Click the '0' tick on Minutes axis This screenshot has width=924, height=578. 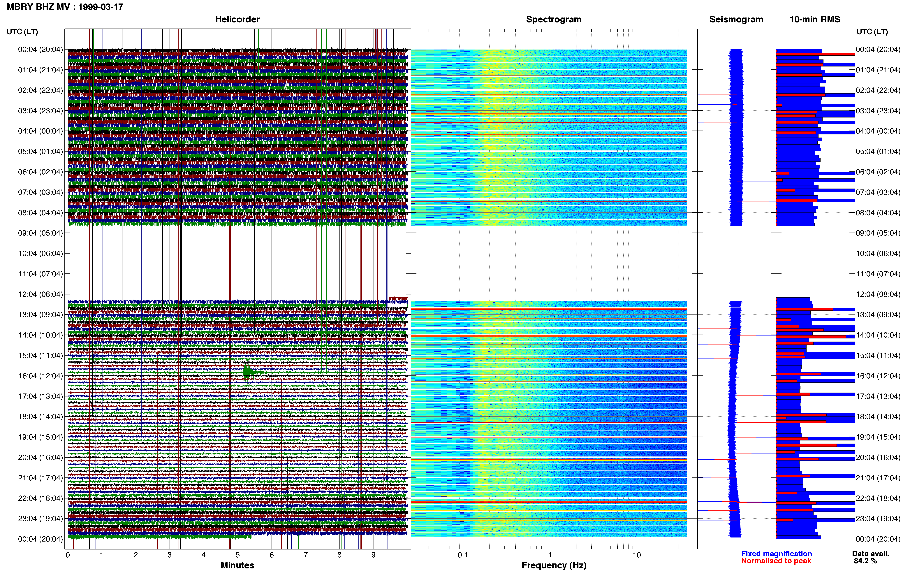point(68,555)
